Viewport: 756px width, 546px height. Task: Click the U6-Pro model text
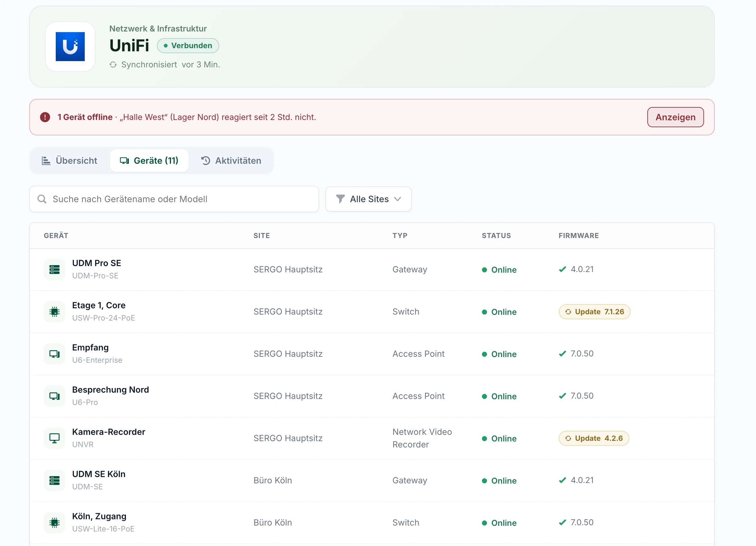click(x=85, y=402)
